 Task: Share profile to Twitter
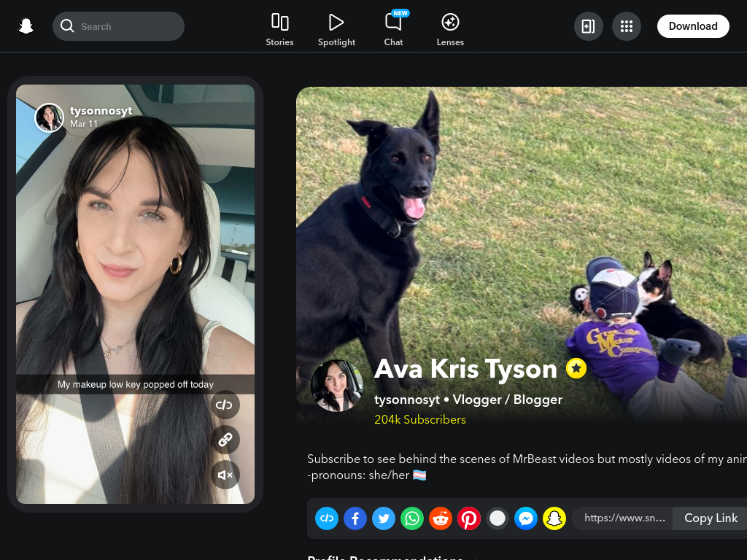coord(384,518)
